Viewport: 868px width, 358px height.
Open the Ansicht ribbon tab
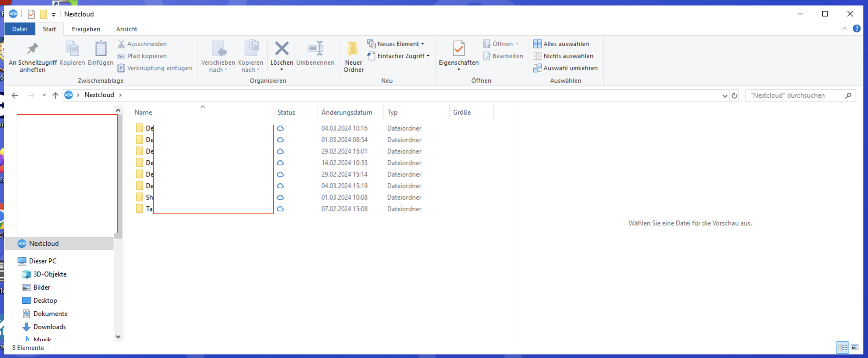(x=126, y=29)
